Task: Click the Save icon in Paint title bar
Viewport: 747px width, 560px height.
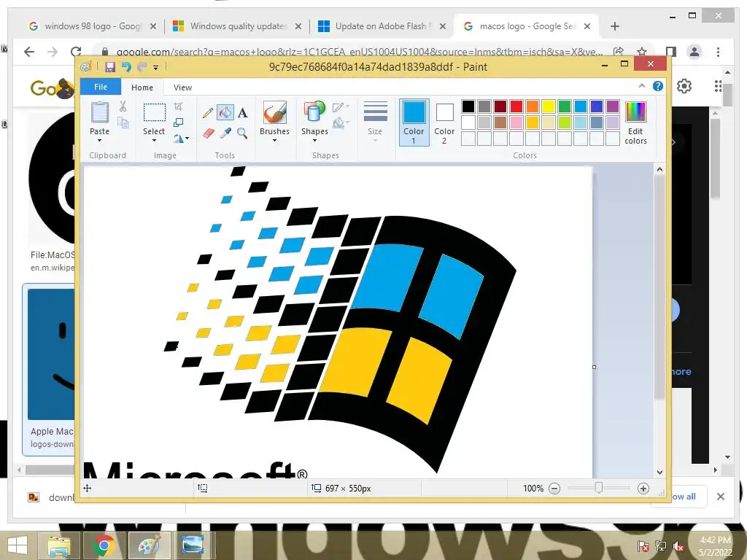Action: point(110,67)
